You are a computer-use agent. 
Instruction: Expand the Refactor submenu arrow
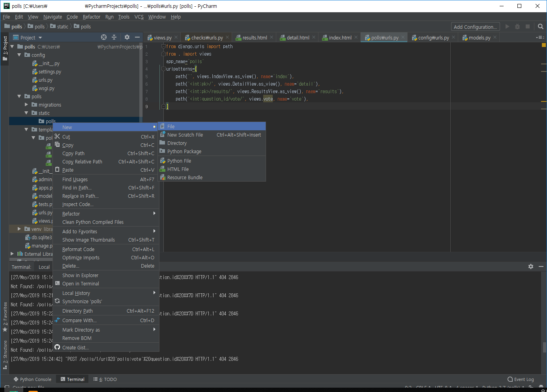[x=154, y=213]
